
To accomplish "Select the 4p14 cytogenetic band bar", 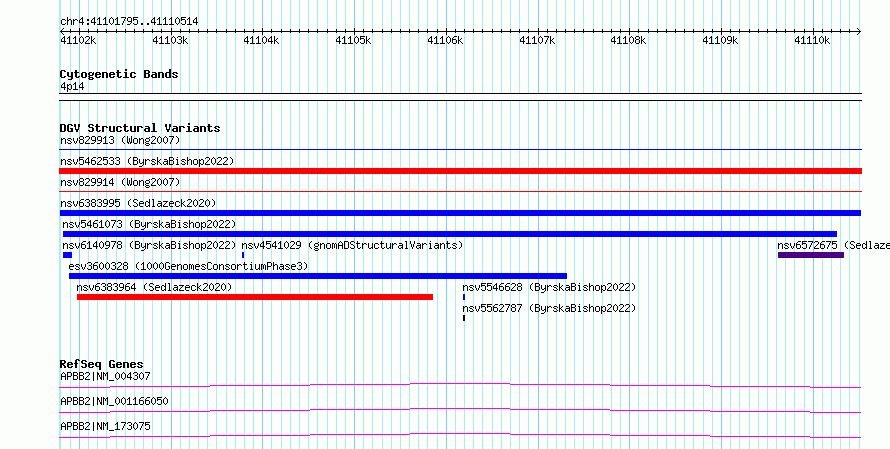I will (x=460, y=97).
